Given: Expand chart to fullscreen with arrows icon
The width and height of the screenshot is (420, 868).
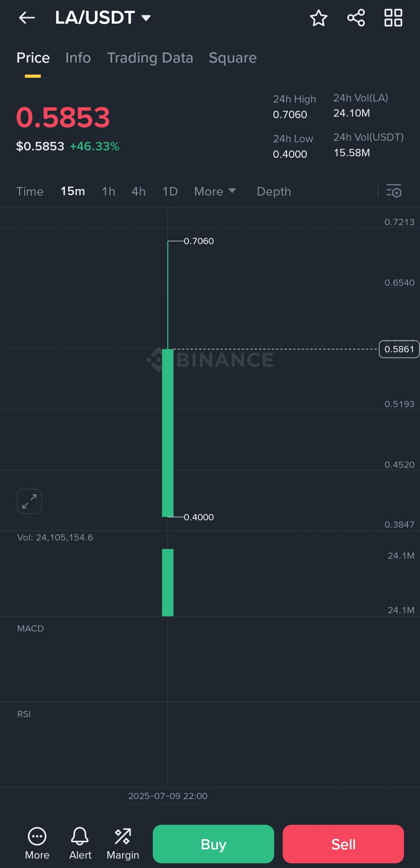Looking at the screenshot, I should 29,501.
